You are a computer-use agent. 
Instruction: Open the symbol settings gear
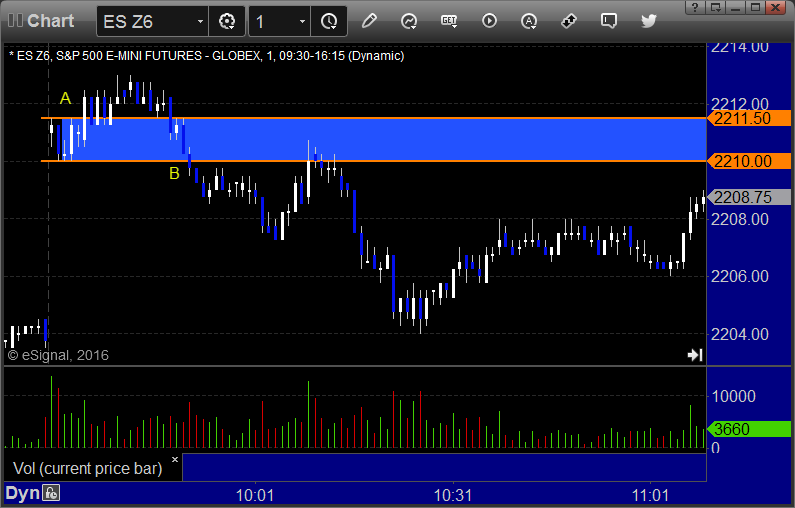click(227, 21)
